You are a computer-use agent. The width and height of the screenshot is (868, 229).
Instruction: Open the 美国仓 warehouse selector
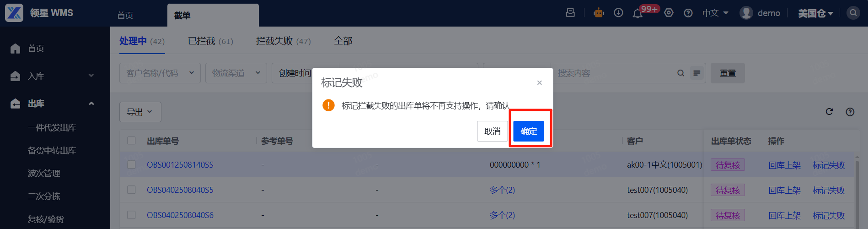tap(816, 13)
